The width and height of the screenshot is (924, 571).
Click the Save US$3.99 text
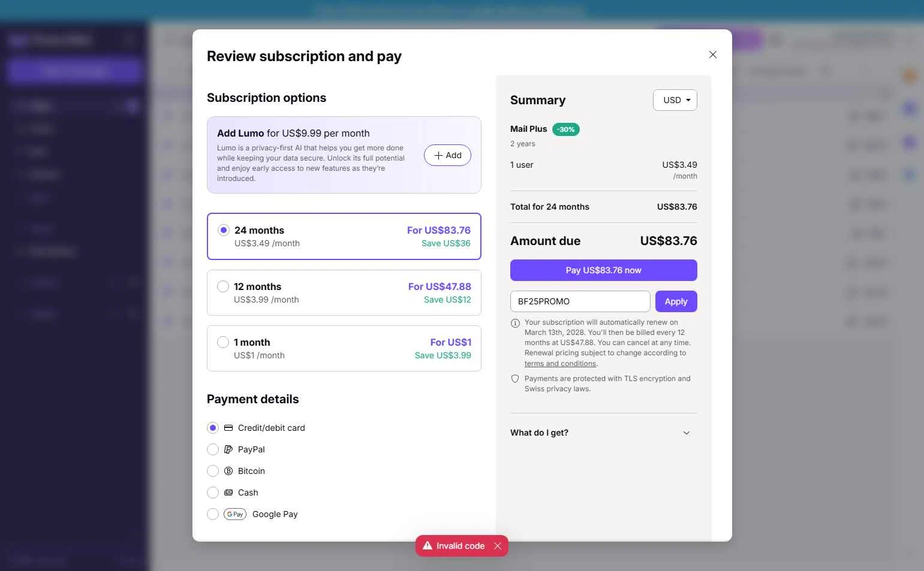tap(443, 355)
